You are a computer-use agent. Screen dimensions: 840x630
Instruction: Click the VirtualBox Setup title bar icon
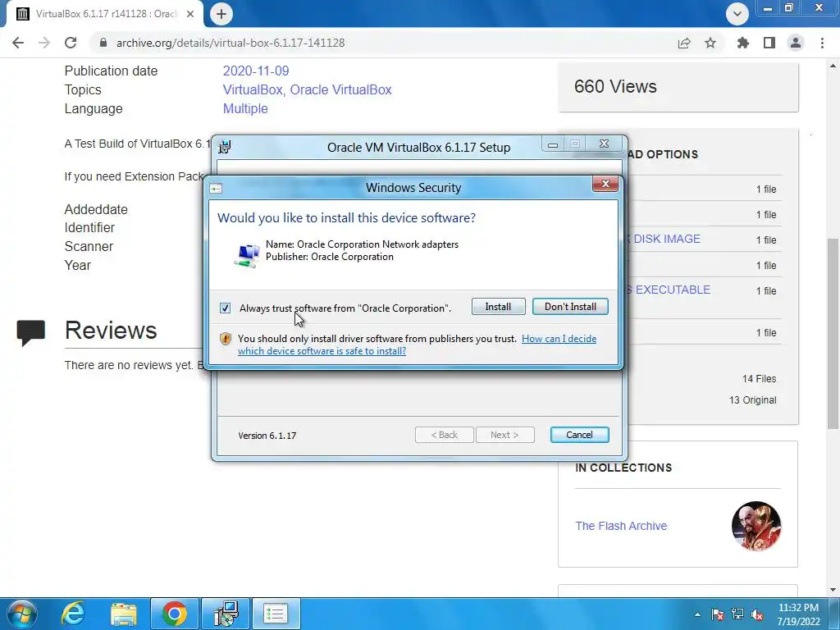pyautogui.click(x=225, y=147)
